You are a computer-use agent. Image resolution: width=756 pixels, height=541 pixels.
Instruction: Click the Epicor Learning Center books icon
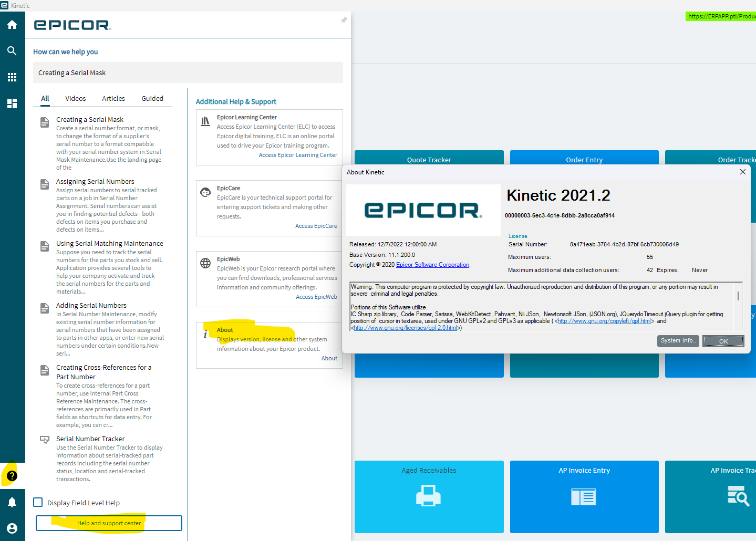click(x=205, y=121)
